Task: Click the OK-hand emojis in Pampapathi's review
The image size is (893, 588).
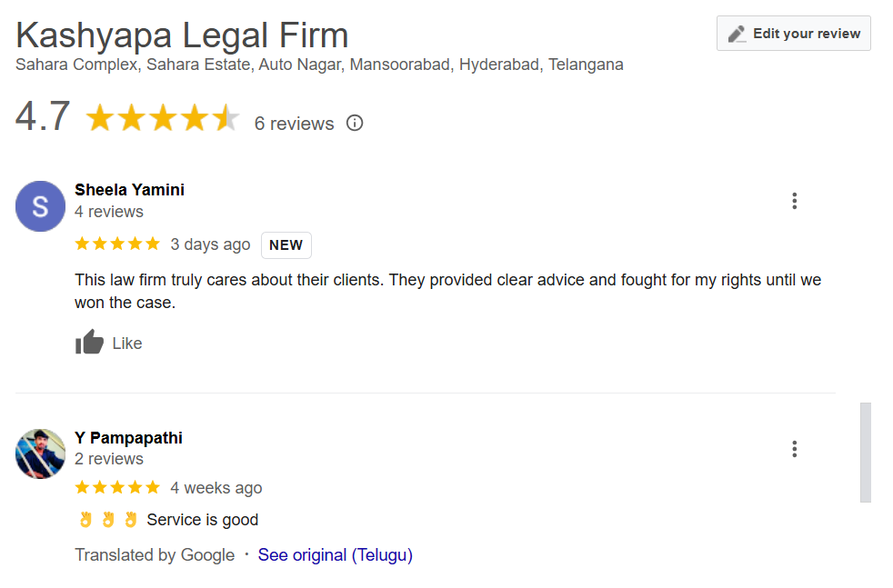Action: pos(108,520)
